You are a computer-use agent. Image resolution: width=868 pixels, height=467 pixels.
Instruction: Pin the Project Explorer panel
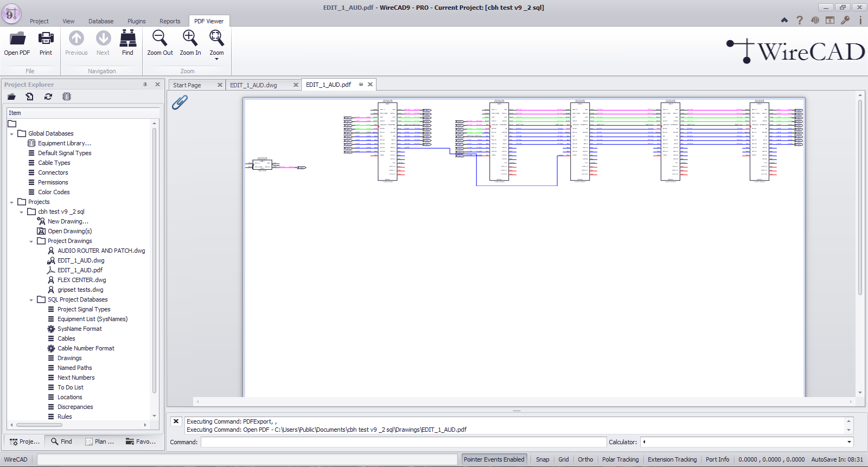point(145,85)
